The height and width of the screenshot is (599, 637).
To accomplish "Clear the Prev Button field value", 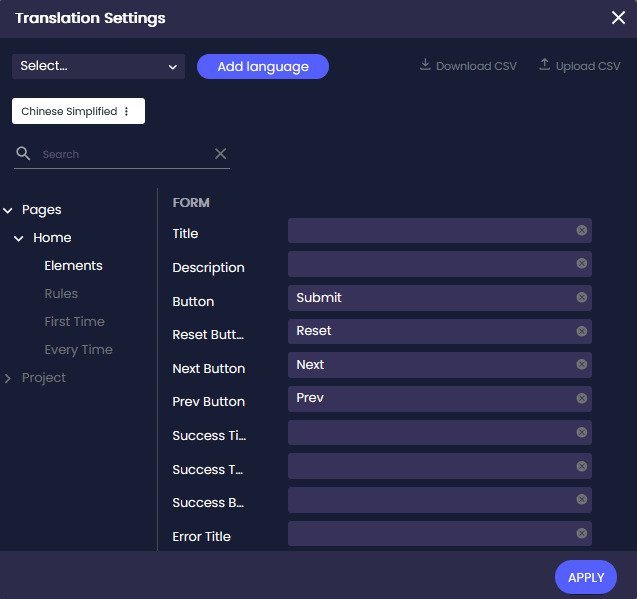I will 581,398.
